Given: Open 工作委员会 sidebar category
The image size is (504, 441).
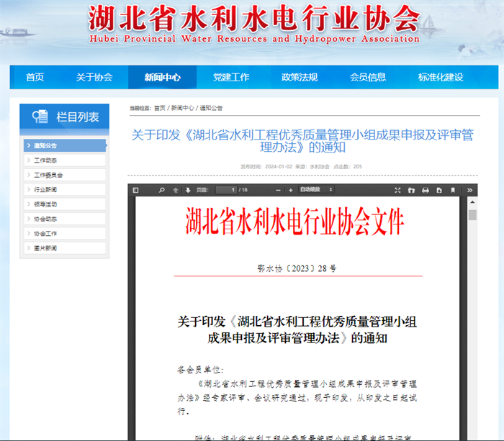Looking at the screenshot, I should tap(65, 175).
